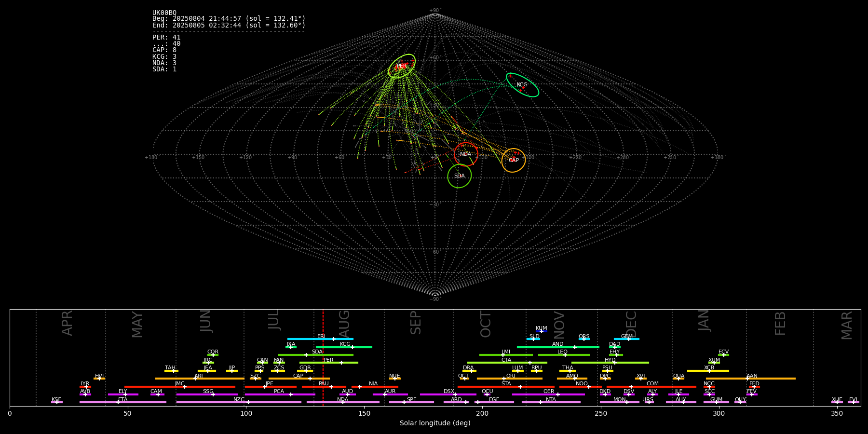Click the AUR shower bar in timeline
The image size is (868, 434).
click(390, 394)
